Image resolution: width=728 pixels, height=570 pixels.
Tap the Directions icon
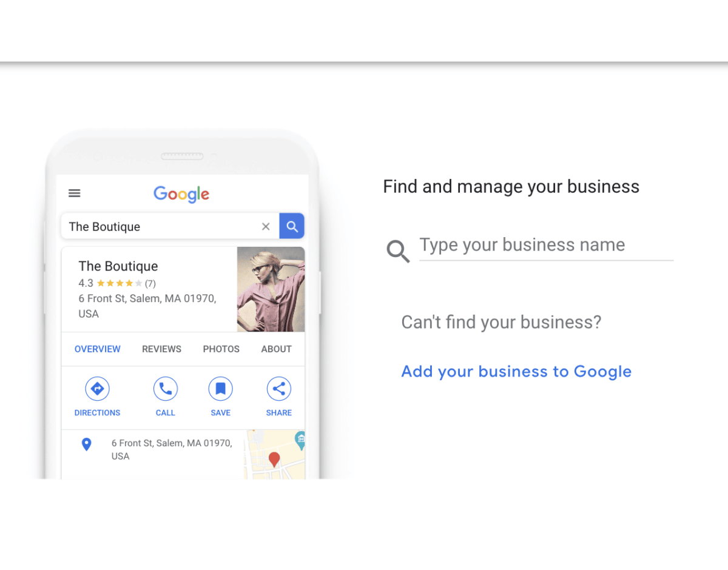click(x=97, y=389)
